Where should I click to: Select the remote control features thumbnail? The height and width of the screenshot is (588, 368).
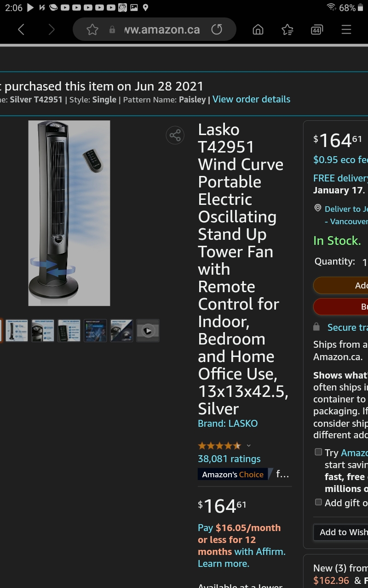tap(69, 331)
